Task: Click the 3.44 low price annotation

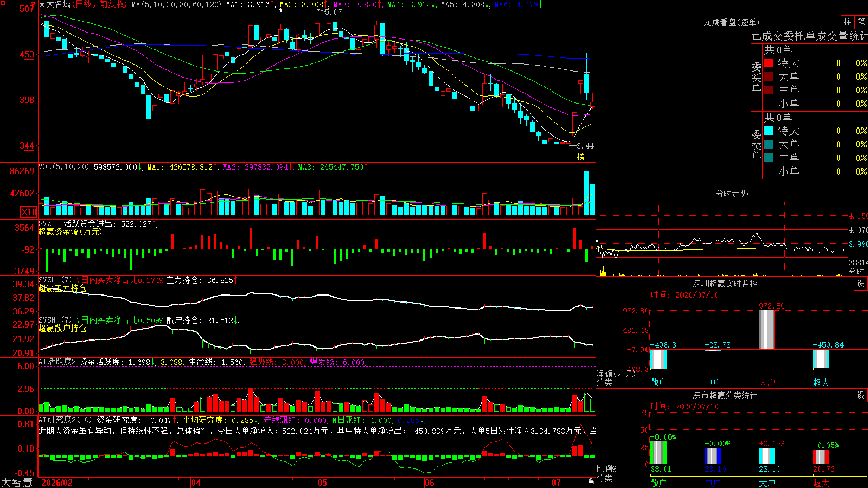Action: [x=585, y=146]
